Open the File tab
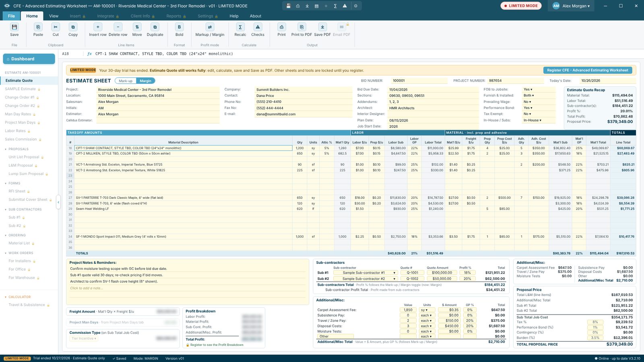The image size is (644, 362). pyautogui.click(x=11, y=16)
